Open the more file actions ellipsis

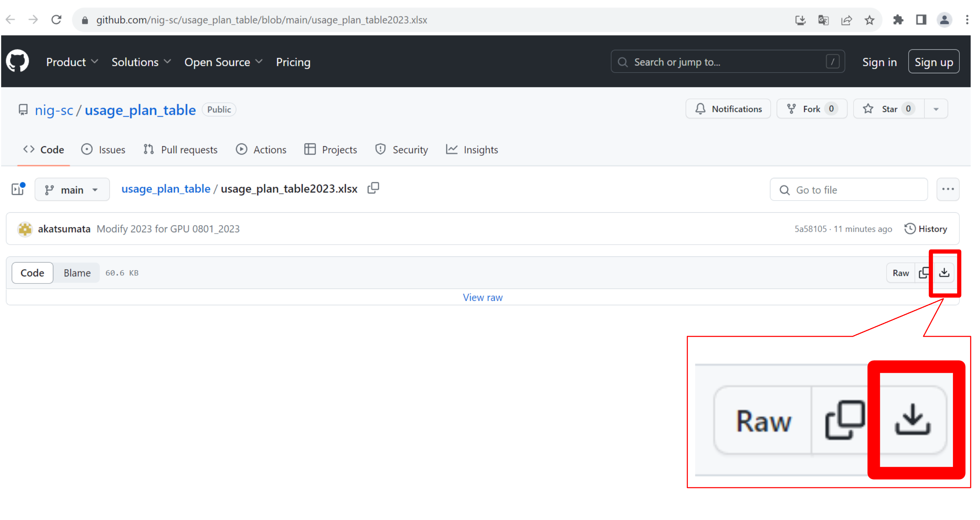pyautogui.click(x=947, y=189)
